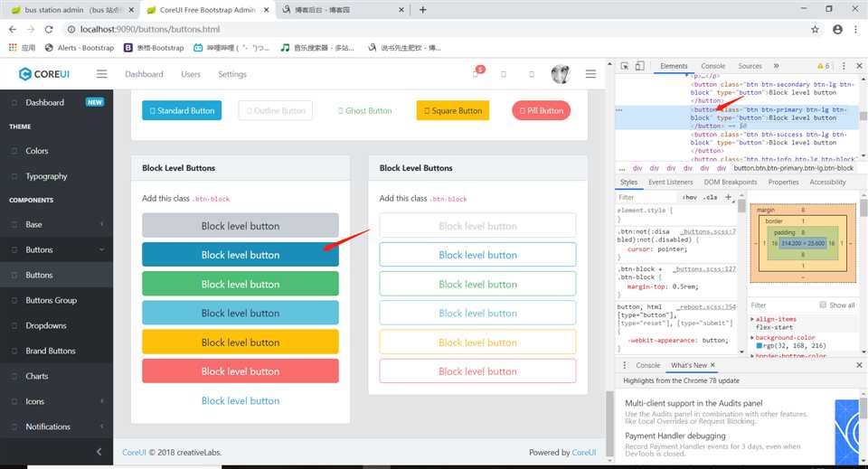The image size is (868, 469).
Task: Open the Event Listeners pane tab
Action: [x=670, y=182]
